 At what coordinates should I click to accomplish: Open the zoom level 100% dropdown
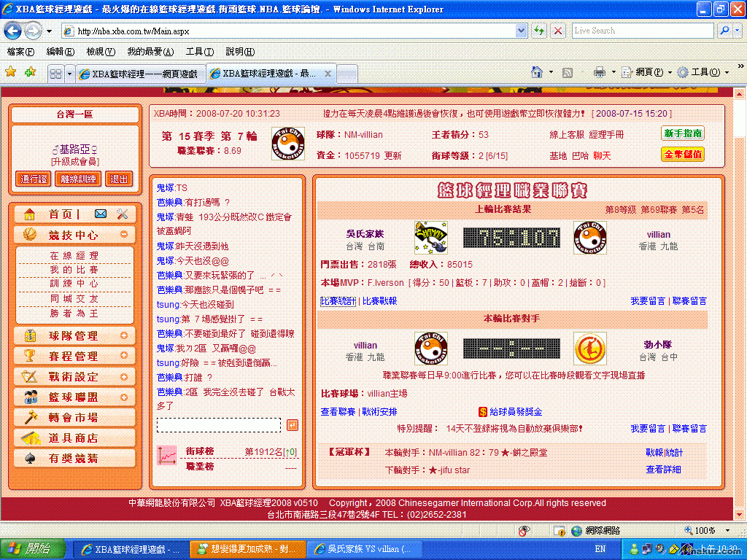tap(728, 530)
